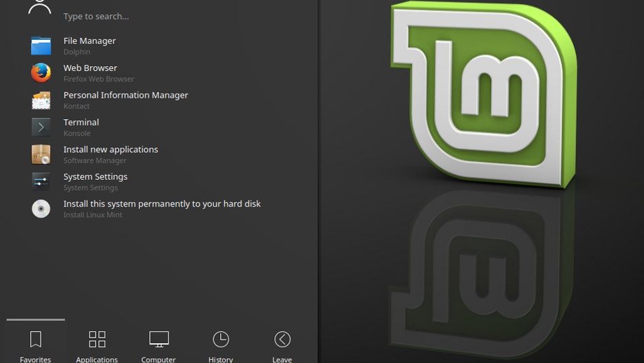Screen dimensions: 644x363
Task: Open the Leave tab
Action: pyautogui.click(x=282, y=346)
